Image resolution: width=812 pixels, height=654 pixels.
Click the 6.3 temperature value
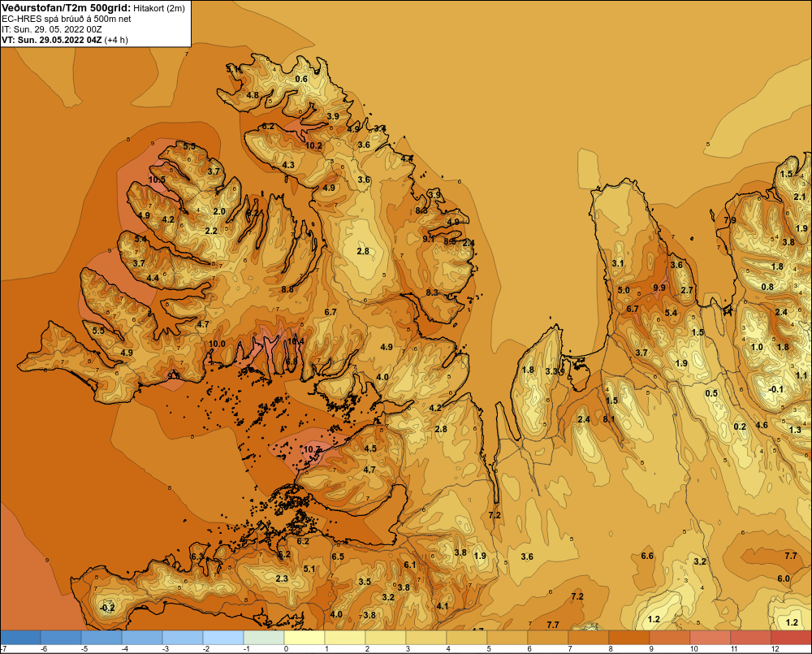[x=197, y=557]
